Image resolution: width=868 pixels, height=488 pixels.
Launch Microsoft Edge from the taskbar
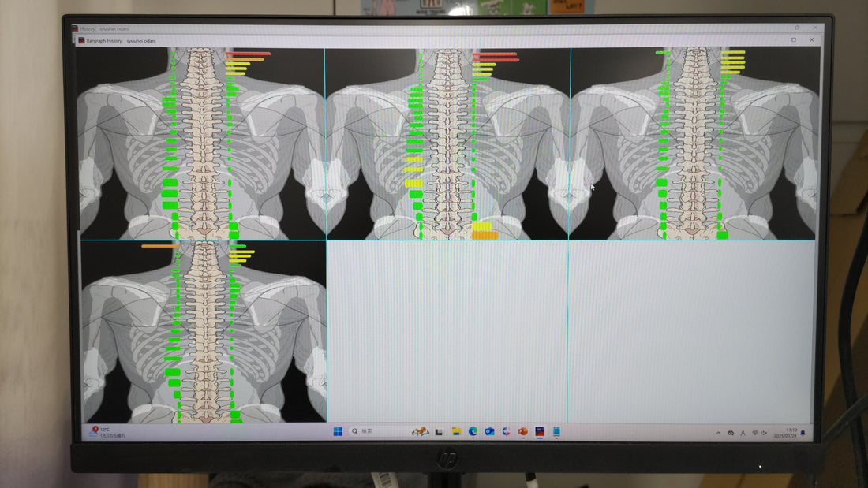(473, 432)
